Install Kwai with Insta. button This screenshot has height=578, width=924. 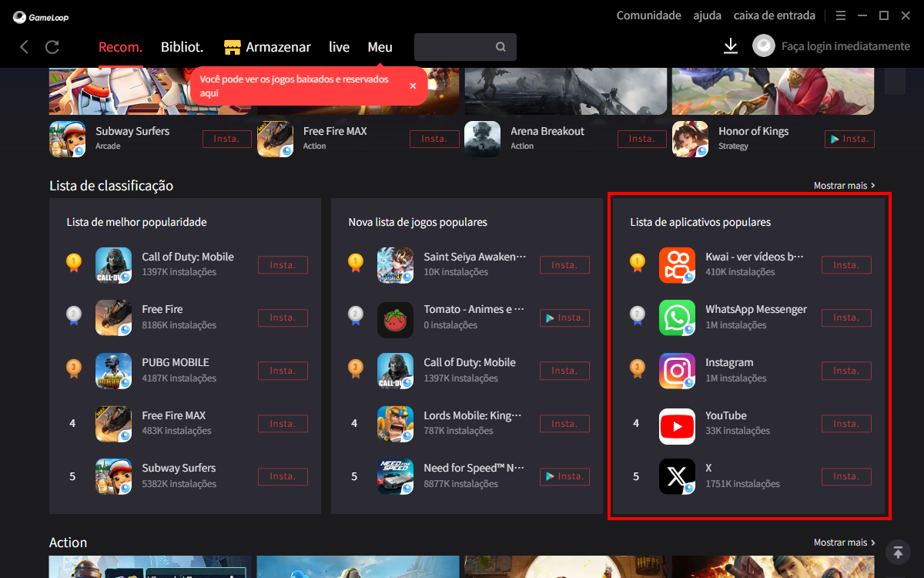click(x=846, y=265)
